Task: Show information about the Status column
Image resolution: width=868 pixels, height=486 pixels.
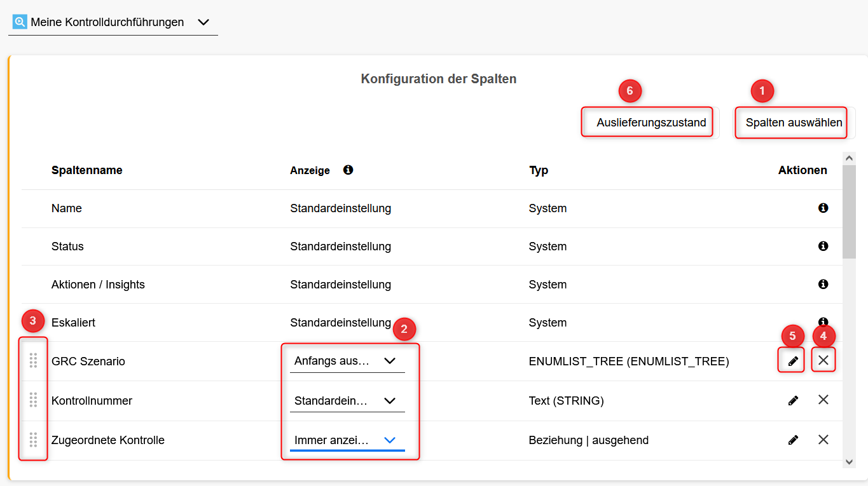Action: pyautogui.click(x=823, y=246)
